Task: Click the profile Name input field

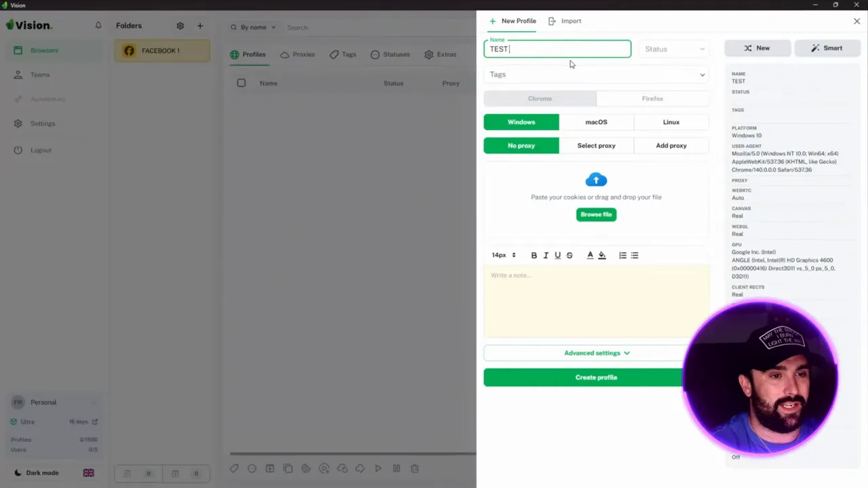Action: click(x=557, y=48)
